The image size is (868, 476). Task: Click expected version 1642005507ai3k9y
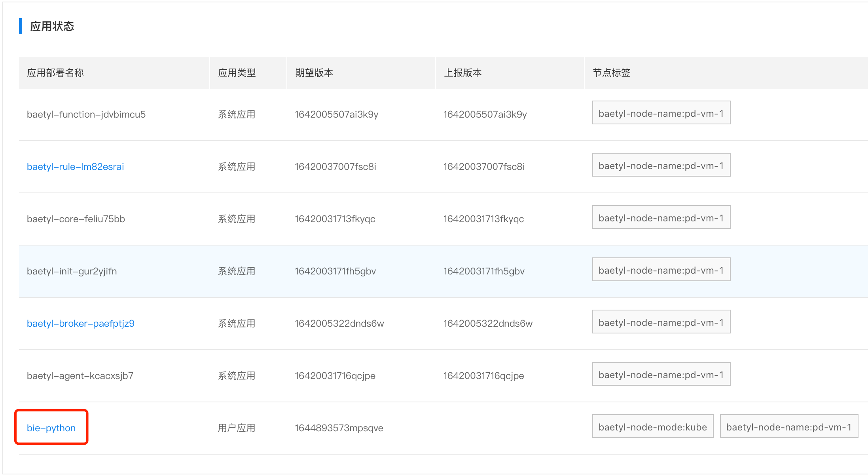tap(337, 114)
